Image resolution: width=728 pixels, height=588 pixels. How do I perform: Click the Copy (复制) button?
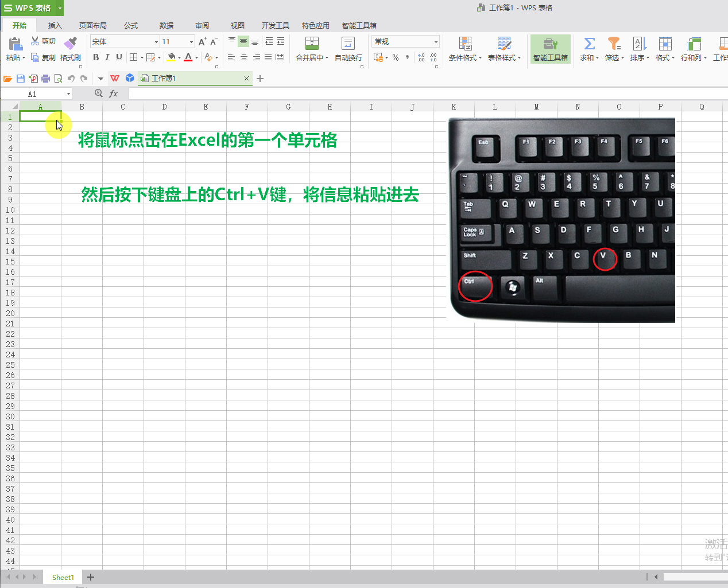43,57
